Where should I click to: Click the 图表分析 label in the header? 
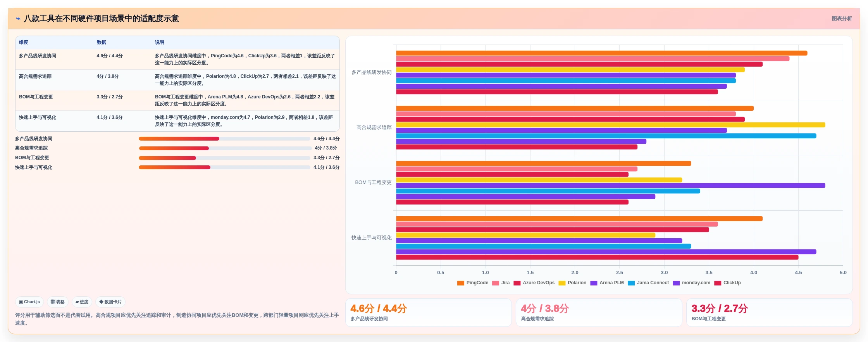pos(842,19)
